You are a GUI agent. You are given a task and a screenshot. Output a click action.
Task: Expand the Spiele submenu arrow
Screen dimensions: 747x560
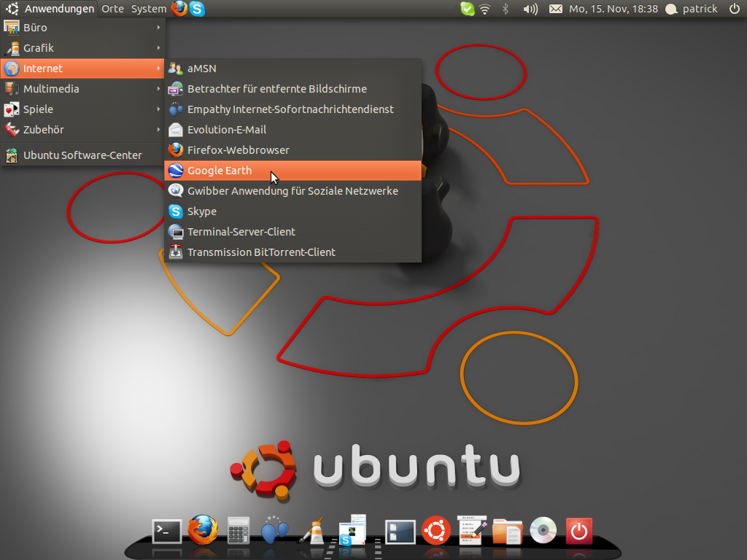[x=158, y=109]
